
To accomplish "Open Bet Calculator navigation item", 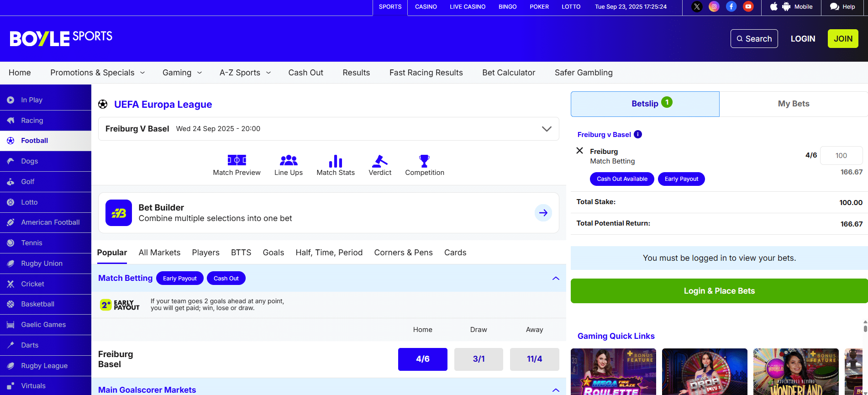I will tap(509, 73).
